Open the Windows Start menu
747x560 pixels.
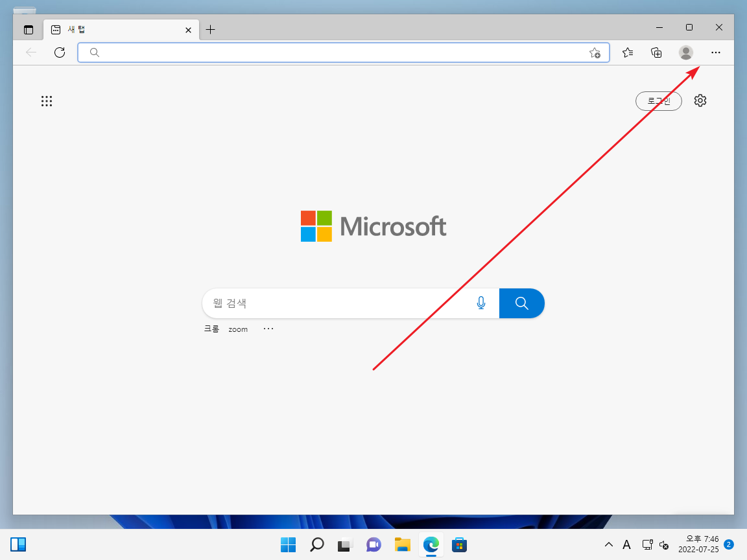click(x=288, y=544)
